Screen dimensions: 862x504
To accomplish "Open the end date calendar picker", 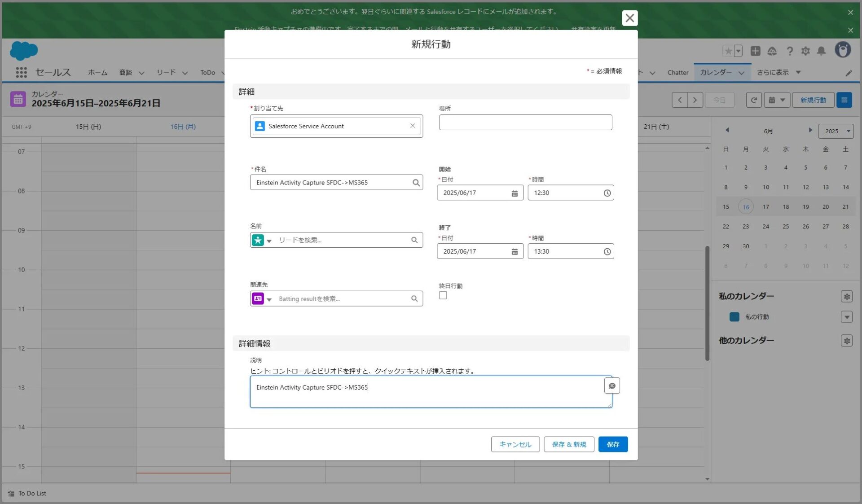I will pyautogui.click(x=515, y=252).
